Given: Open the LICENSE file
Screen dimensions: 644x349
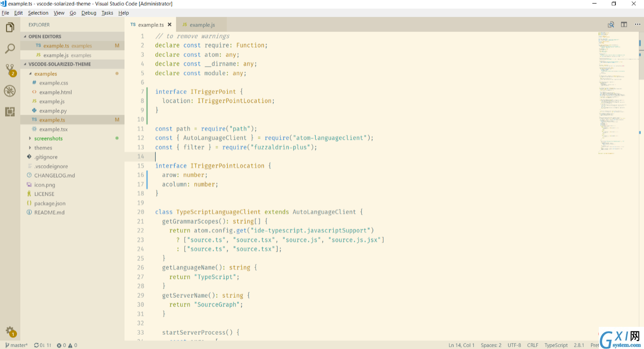Looking at the screenshot, I should (x=44, y=194).
